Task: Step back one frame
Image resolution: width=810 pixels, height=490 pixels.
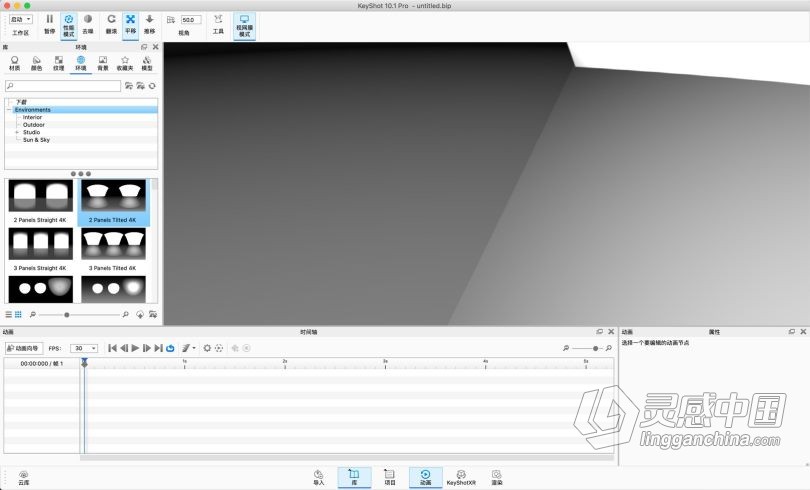Action: pos(124,349)
